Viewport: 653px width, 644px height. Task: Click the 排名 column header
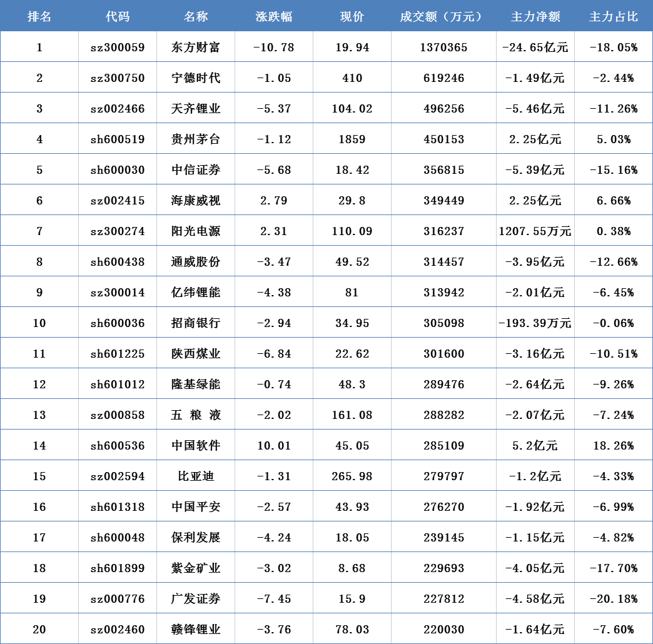tap(39, 16)
